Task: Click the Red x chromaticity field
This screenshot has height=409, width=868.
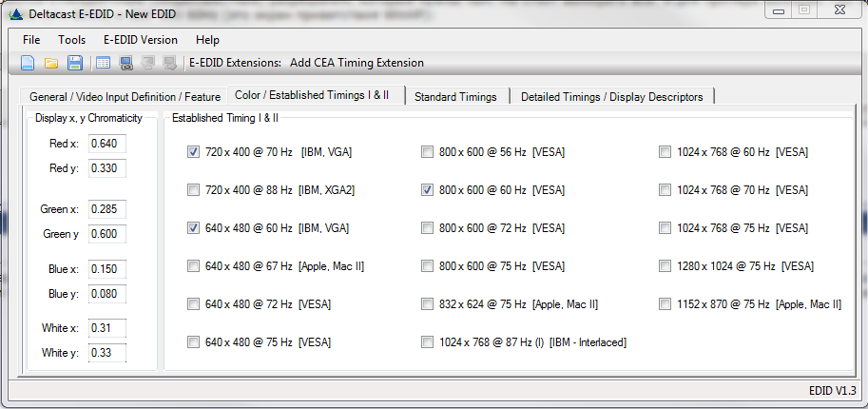Action: tap(106, 144)
